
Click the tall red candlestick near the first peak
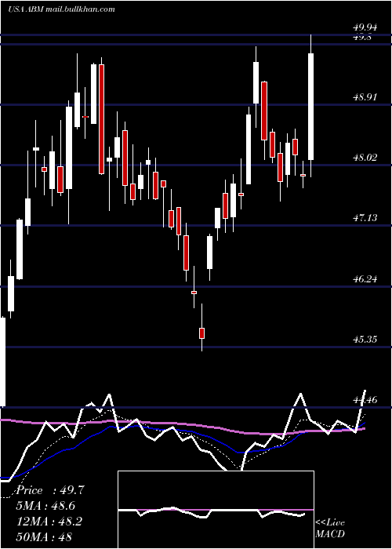(x=101, y=119)
